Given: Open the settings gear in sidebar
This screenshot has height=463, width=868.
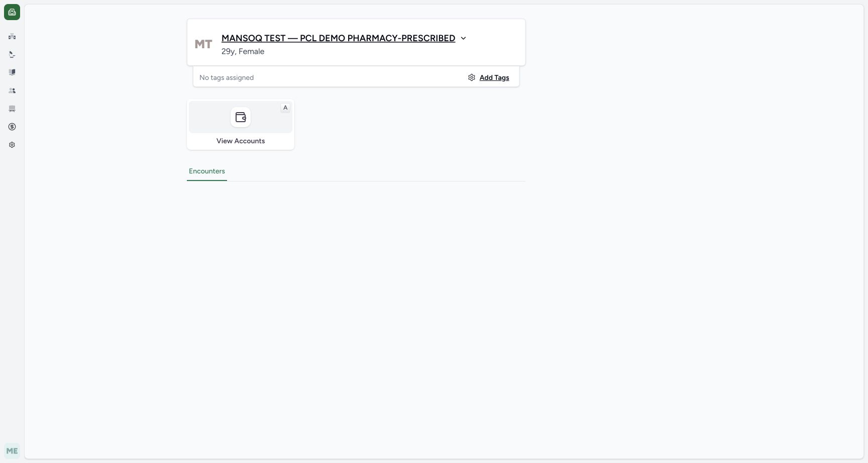Looking at the screenshot, I should [x=12, y=145].
